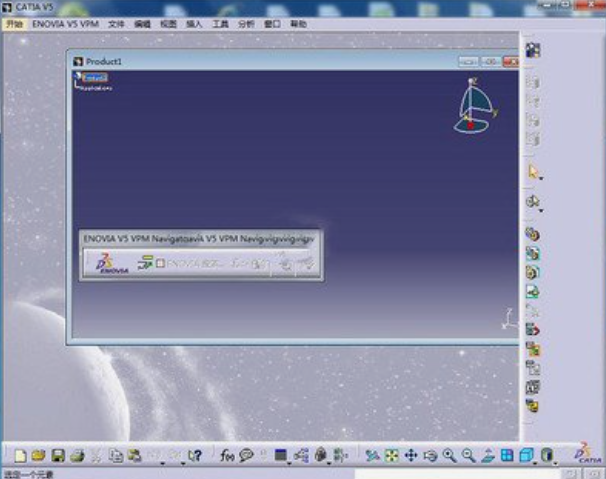Screen dimensions: 606x479
Task: Click the Zoom In magnifier icon
Action: pos(449,456)
